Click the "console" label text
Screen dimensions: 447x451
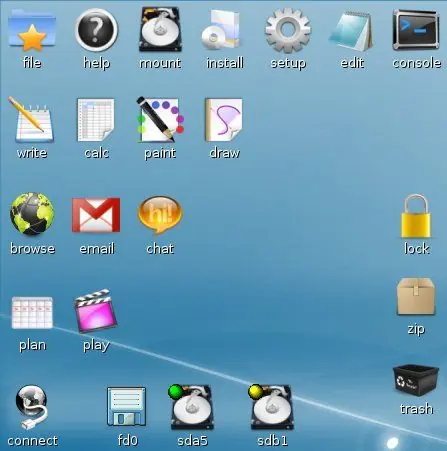pyautogui.click(x=417, y=63)
